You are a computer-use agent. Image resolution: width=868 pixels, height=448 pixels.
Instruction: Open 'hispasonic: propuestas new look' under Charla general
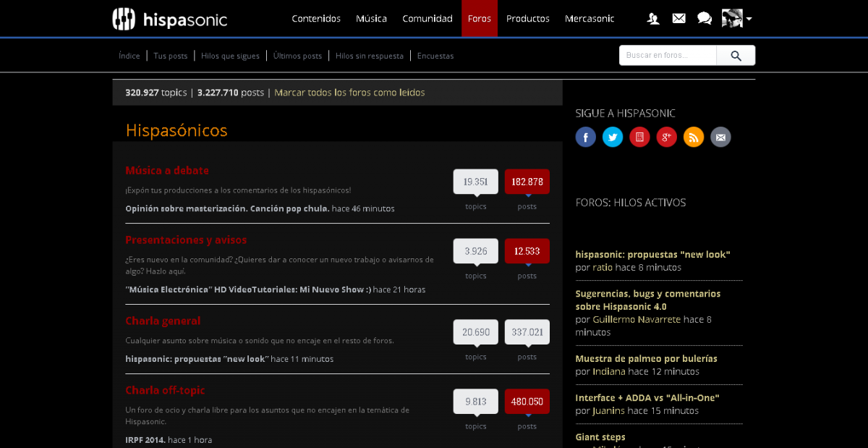[x=197, y=359]
